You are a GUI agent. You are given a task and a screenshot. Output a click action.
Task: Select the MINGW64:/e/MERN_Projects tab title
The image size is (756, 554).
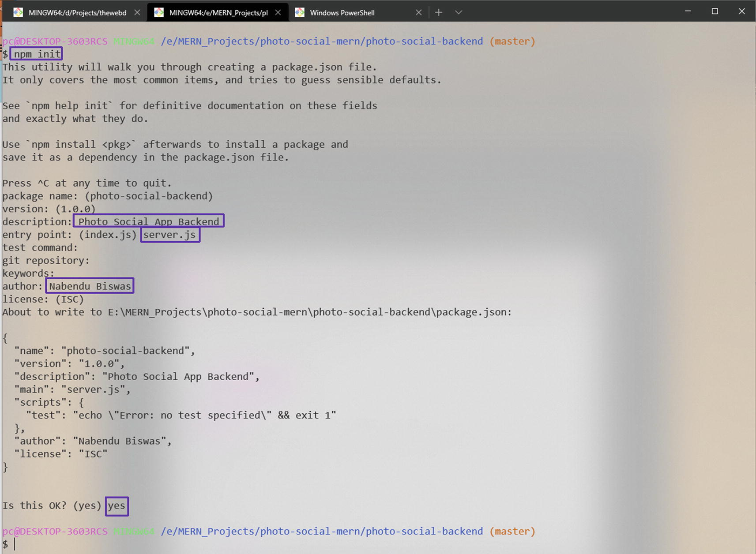point(218,12)
